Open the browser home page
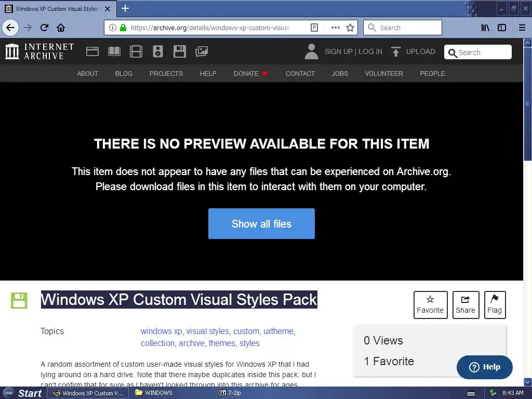This screenshot has width=532, height=399. [x=61, y=28]
